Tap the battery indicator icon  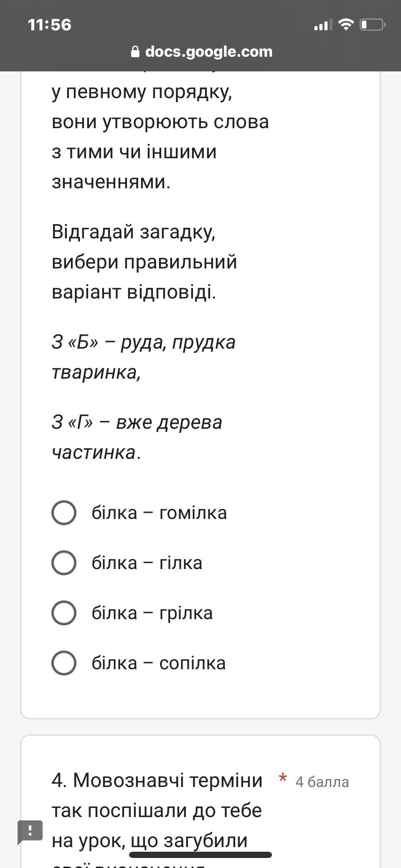pyautogui.click(x=373, y=25)
